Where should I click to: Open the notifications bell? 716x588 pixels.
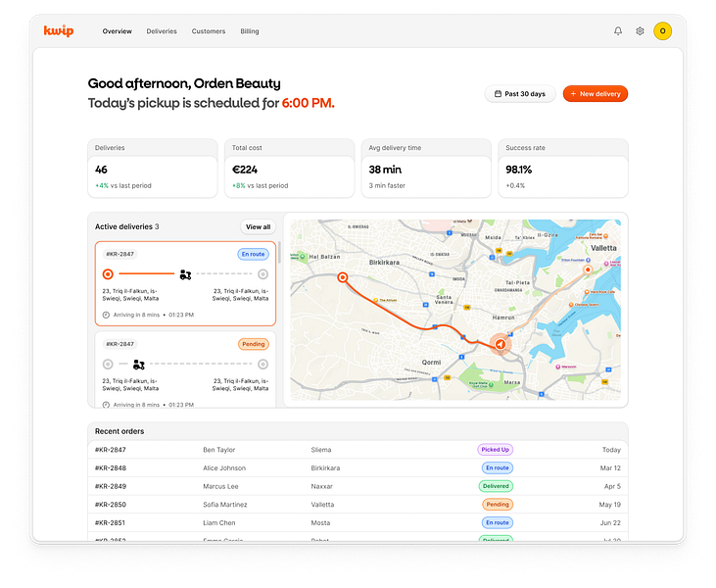pos(618,31)
